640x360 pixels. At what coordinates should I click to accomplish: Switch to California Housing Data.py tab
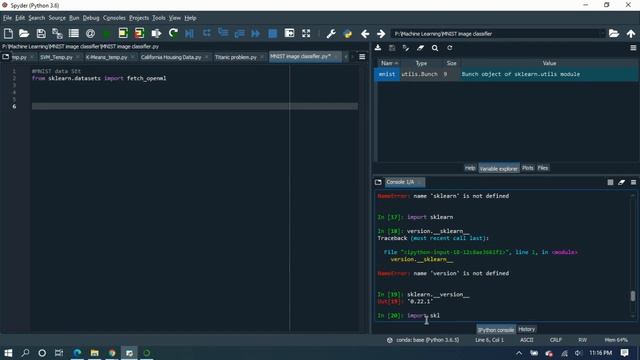[171, 57]
